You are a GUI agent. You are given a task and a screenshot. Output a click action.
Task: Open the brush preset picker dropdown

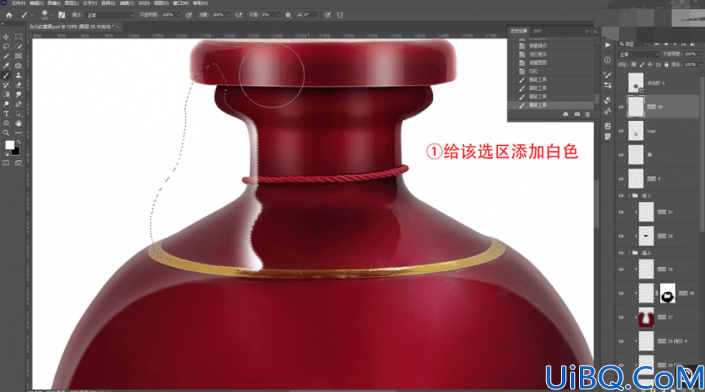click(x=52, y=15)
